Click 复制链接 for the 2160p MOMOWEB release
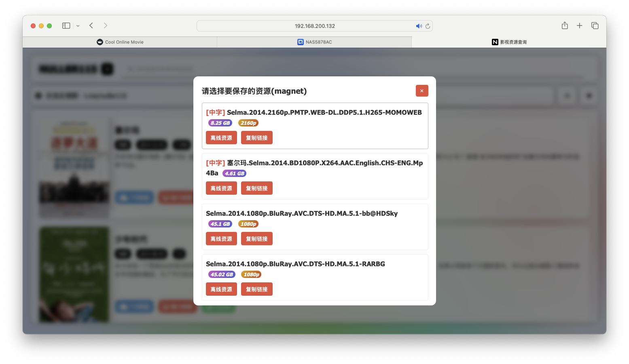Image resolution: width=629 pixels, height=364 pixels. 256,137
